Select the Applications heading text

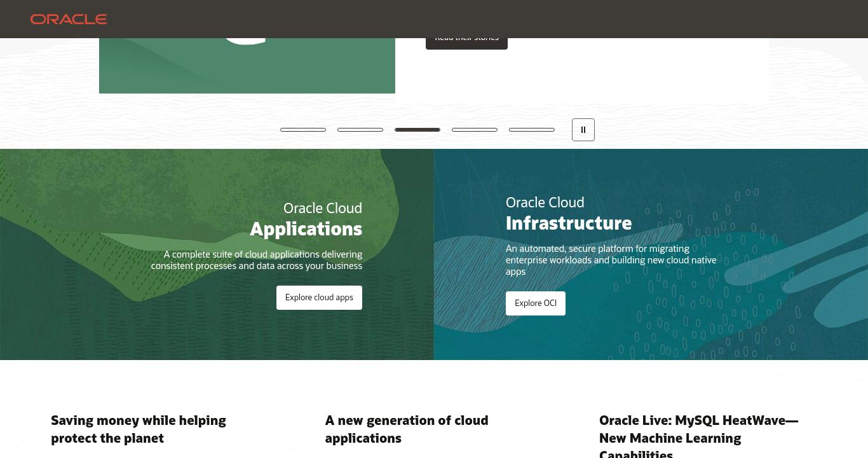click(306, 229)
